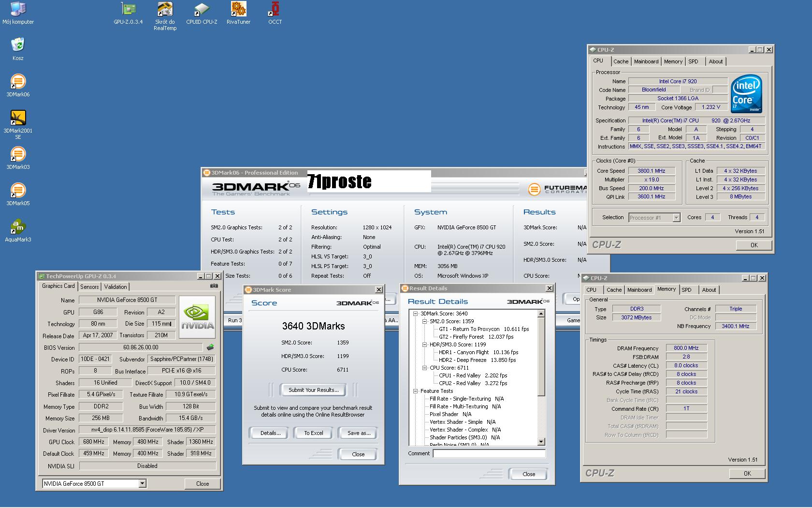
Task: Open the Kosz recycle bin icon
Action: (x=18, y=48)
